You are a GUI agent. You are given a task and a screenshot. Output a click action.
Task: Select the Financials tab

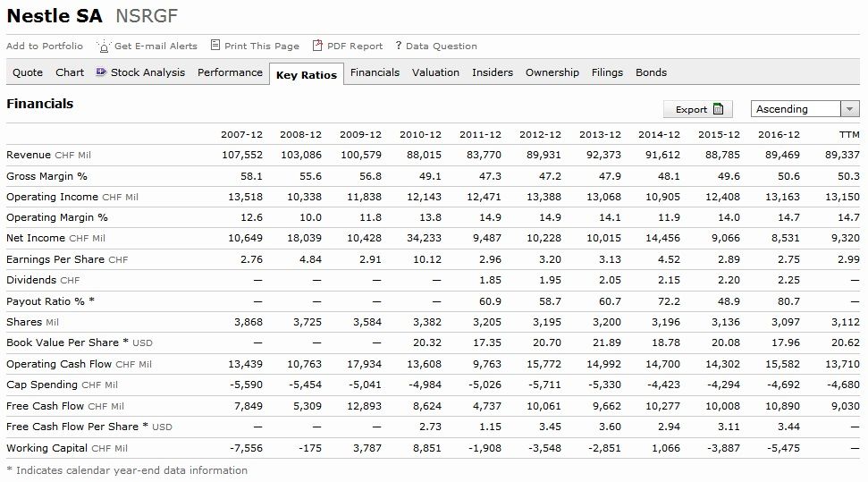(x=375, y=72)
